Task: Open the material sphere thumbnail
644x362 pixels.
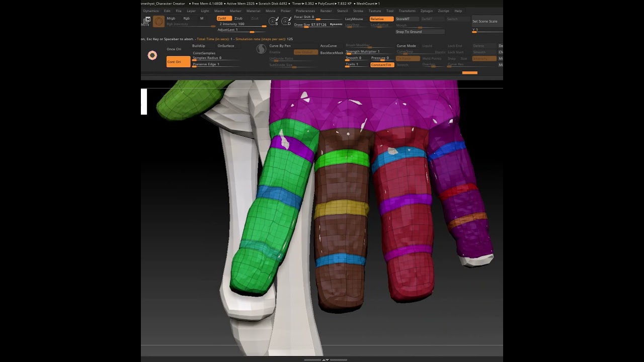Action: 159,21
